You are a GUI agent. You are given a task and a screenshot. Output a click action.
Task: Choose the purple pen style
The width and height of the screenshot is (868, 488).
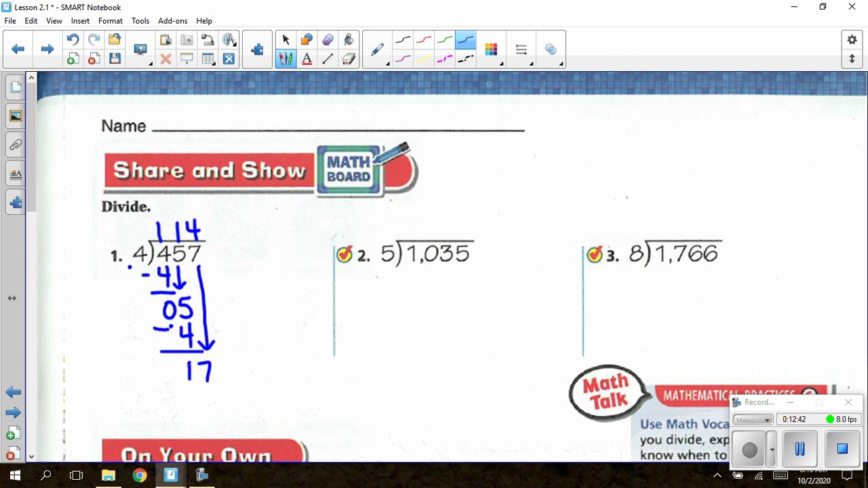click(403, 59)
